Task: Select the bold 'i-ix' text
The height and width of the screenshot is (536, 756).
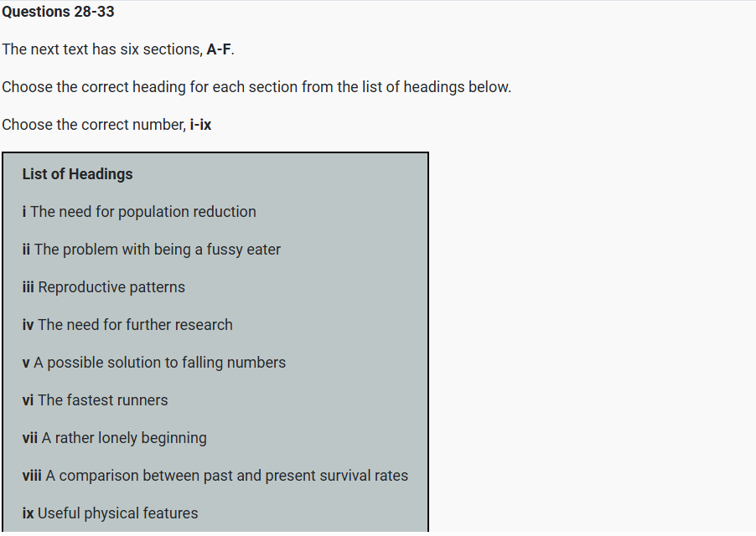Action: pyautogui.click(x=200, y=125)
